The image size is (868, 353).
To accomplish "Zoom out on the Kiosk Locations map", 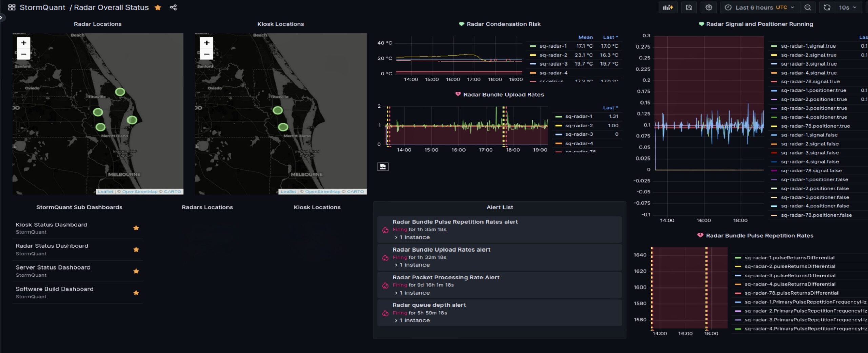I will (x=206, y=54).
